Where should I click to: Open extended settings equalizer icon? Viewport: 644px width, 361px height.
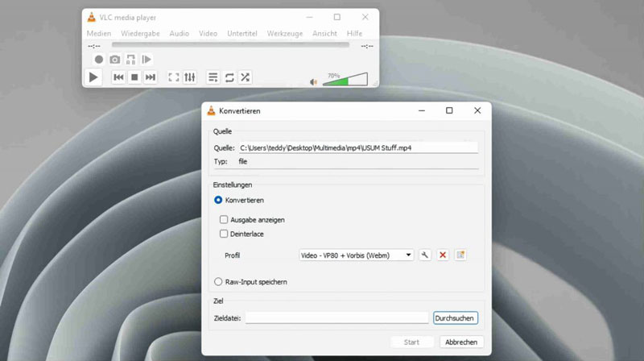tap(190, 77)
